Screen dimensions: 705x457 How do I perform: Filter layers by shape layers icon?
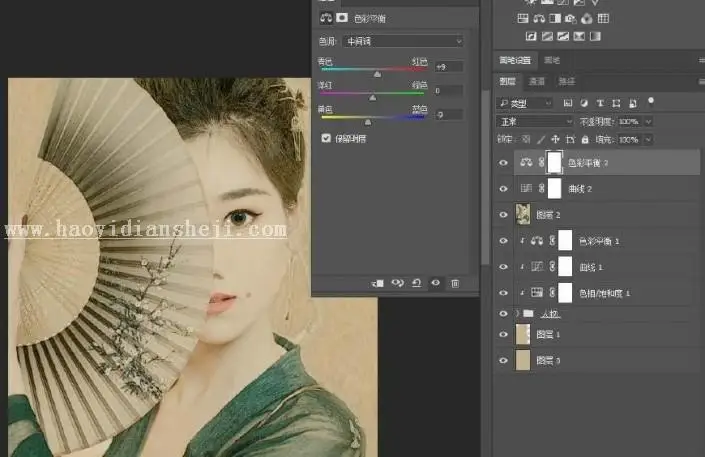tap(616, 103)
